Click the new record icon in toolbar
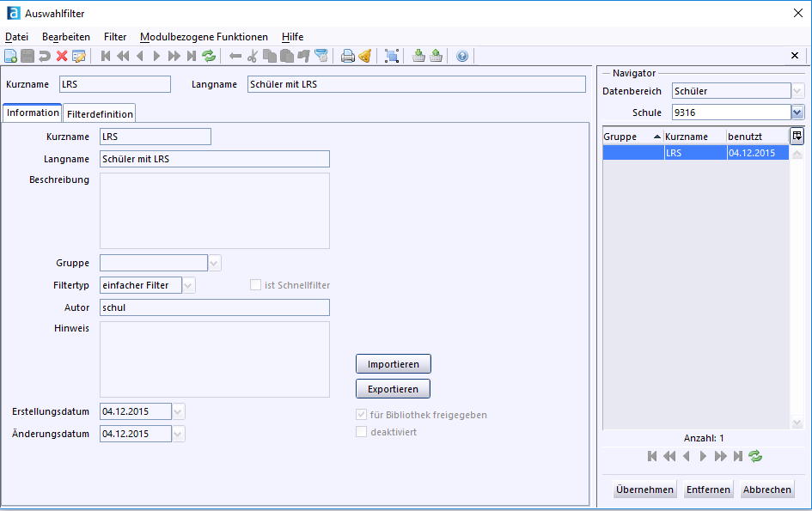The height and width of the screenshot is (511, 812). pyautogui.click(x=11, y=56)
